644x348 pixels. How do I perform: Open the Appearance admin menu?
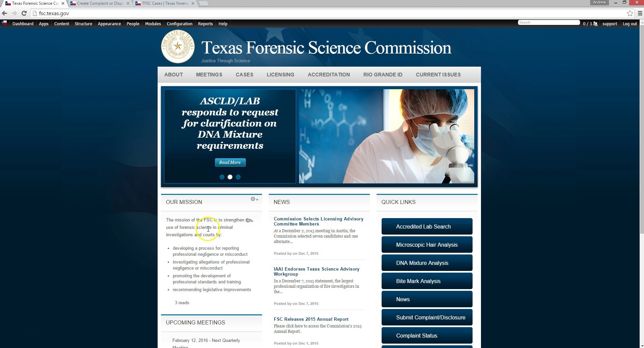109,24
